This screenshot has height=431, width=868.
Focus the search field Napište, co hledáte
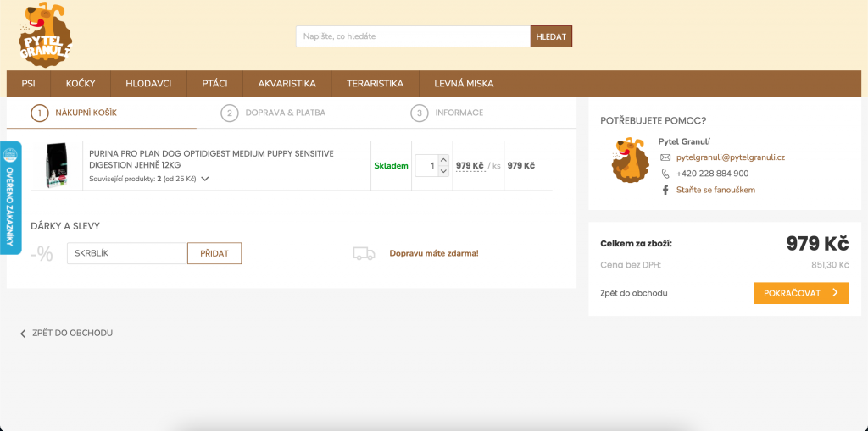(413, 36)
